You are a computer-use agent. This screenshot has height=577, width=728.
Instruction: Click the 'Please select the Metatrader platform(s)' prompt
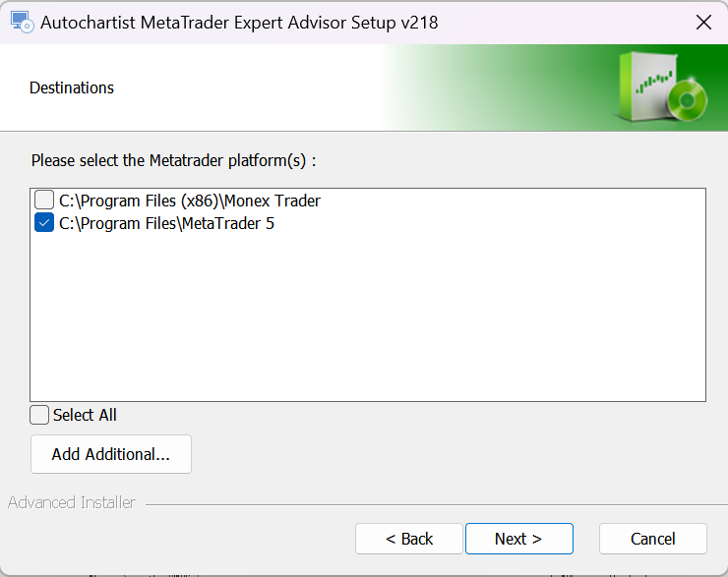174,160
